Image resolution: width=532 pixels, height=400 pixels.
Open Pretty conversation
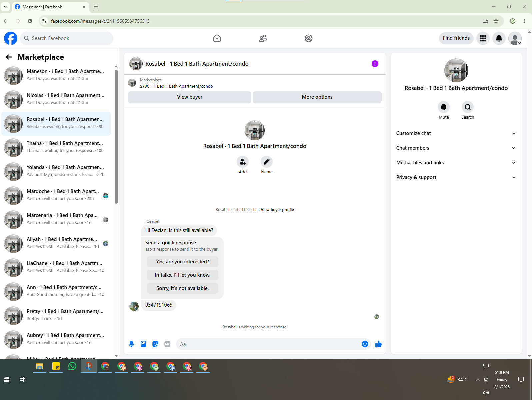tap(56, 316)
